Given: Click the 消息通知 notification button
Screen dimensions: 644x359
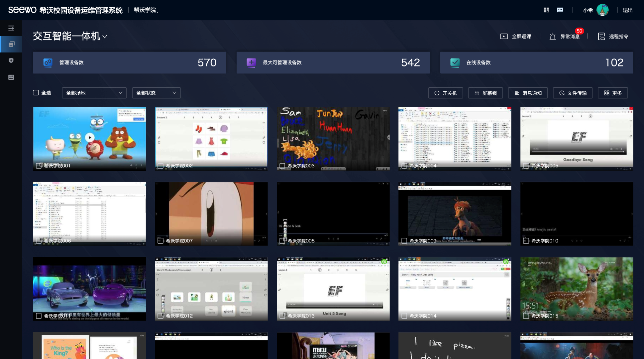Looking at the screenshot, I should [x=528, y=93].
